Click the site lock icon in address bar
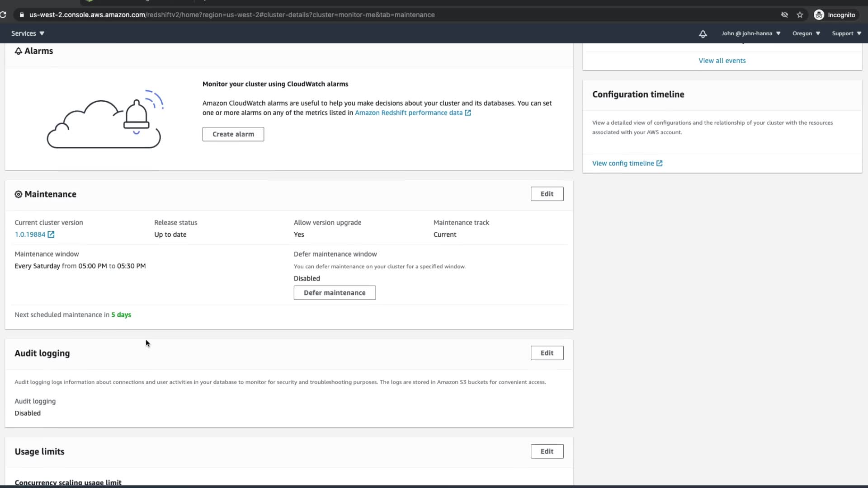The image size is (868, 488). point(22,15)
